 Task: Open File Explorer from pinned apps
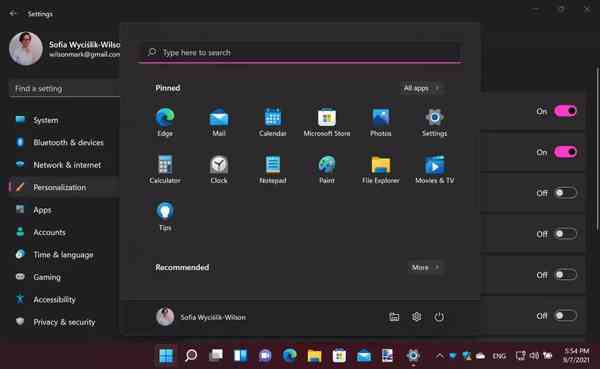pyautogui.click(x=381, y=169)
